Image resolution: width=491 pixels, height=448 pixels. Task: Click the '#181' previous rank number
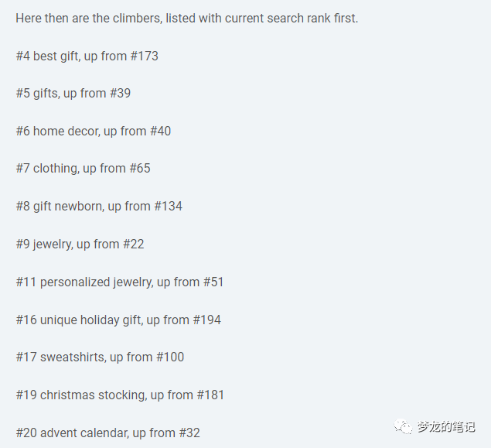click(210, 395)
